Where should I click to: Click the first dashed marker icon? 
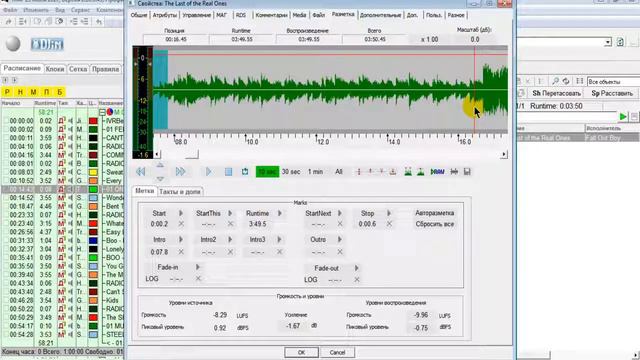pos(359,172)
